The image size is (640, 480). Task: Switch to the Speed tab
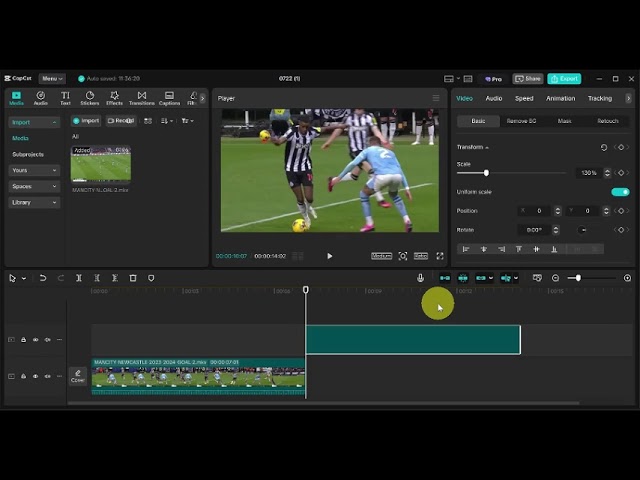[x=524, y=98]
